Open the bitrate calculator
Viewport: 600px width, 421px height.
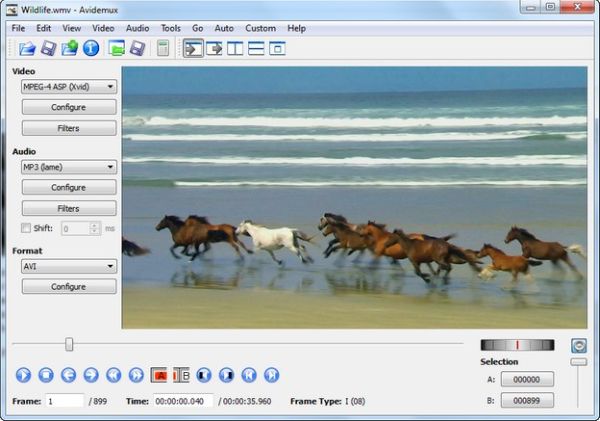(x=163, y=48)
